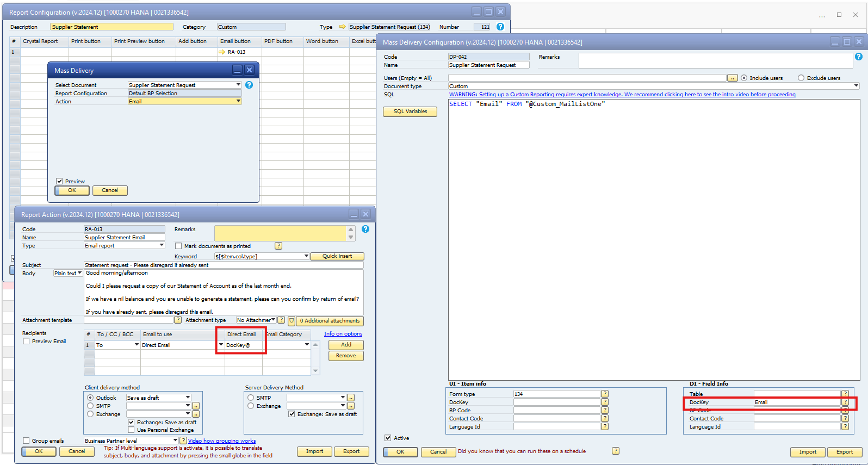Click link arrow beside RA-013 in Email button column
This screenshot has height=465, width=868.
click(222, 52)
